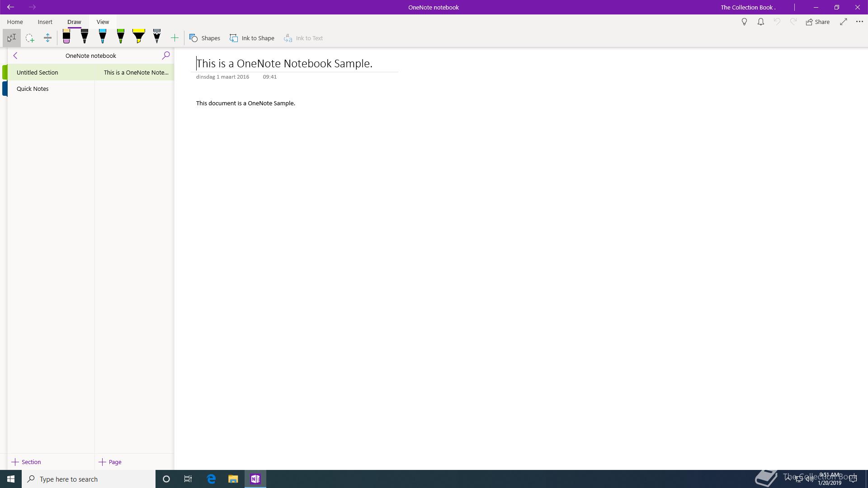
Task: Launch Microsoft Edge from taskbar
Action: 211,479
